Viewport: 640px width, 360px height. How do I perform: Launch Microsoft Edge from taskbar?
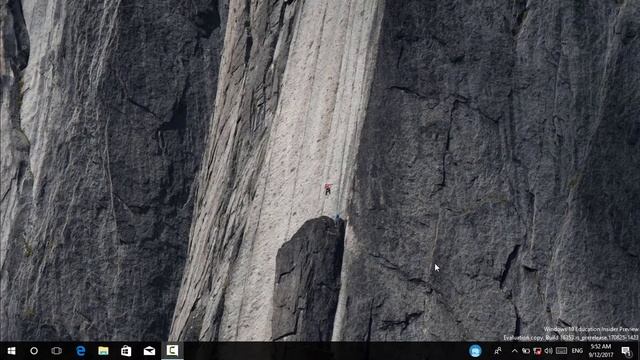pyautogui.click(x=80, y=351)
